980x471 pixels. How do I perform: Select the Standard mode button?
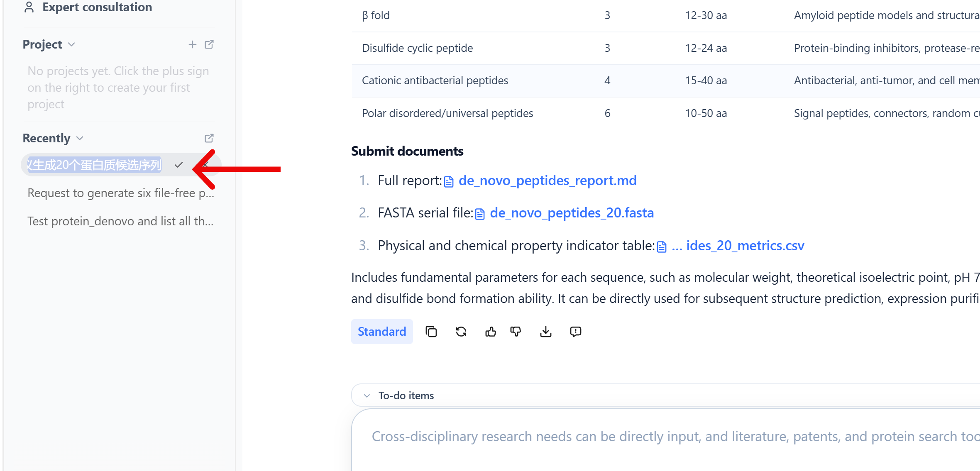click(382, 332)
